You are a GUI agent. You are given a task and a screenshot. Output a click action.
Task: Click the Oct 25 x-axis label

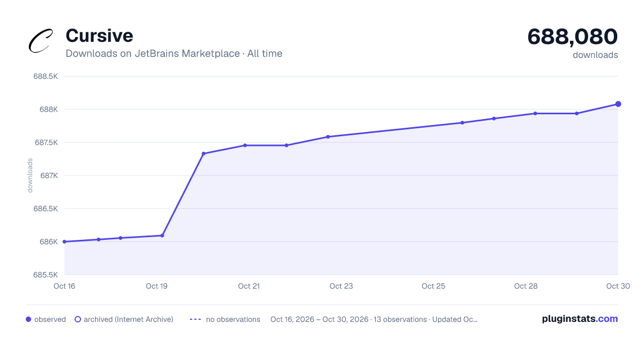point(434,286)
